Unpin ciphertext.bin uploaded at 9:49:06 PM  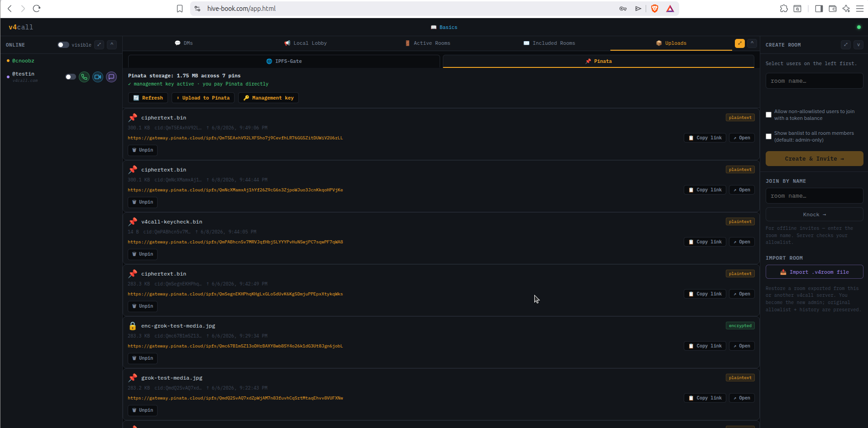click(143, 150)
